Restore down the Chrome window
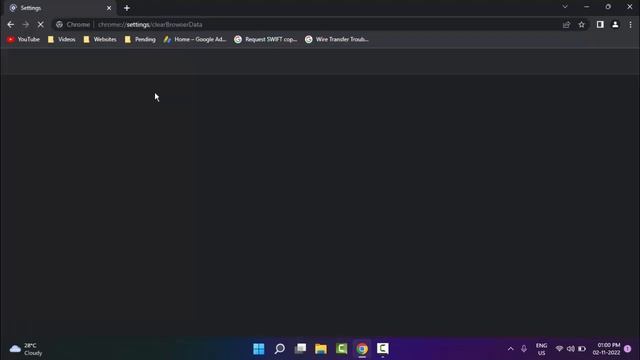640x360 pixels. pos(608,7)
